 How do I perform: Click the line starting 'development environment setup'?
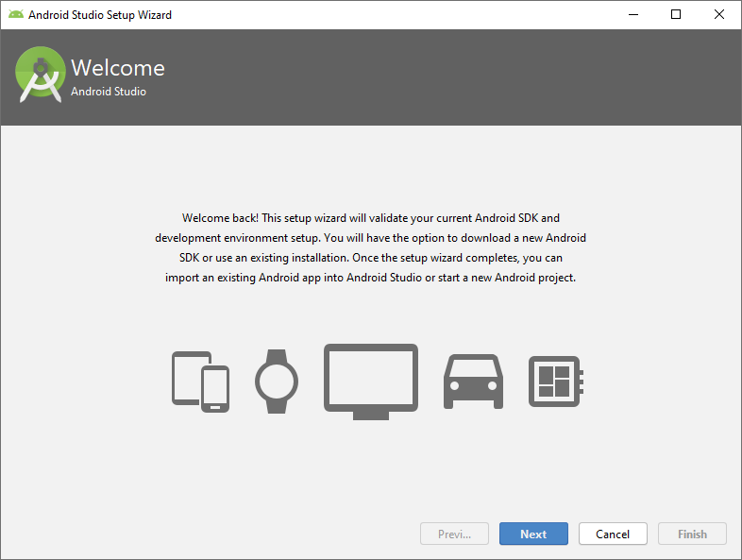pos(370,238)
